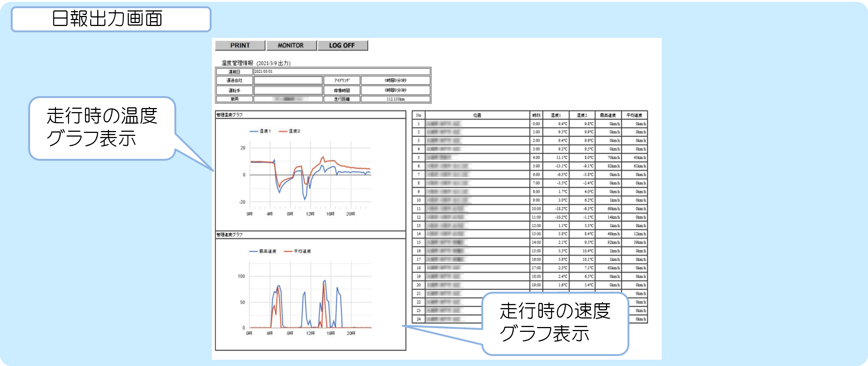Select the date value 2021/03/01
868x366 pixels.
[263, 71]
